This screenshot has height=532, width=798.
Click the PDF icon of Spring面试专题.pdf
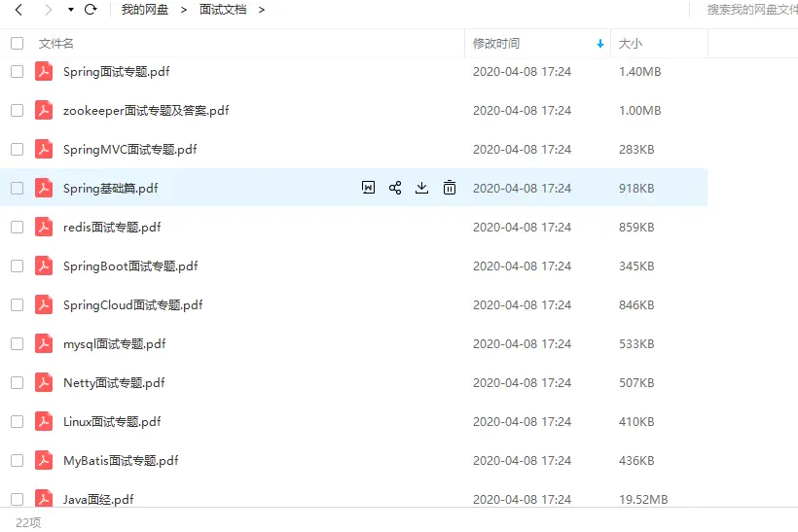(44, 71)
